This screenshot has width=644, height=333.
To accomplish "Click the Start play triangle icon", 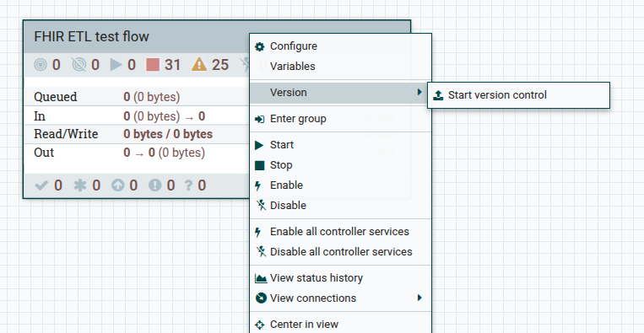I will pyautogui.click(x=259, y=145).
